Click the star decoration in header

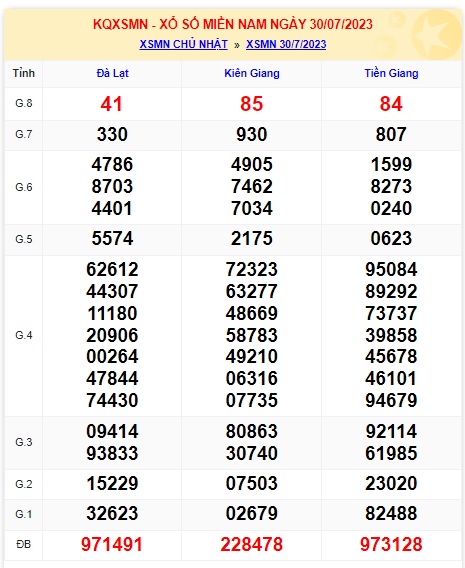point(436,35)
